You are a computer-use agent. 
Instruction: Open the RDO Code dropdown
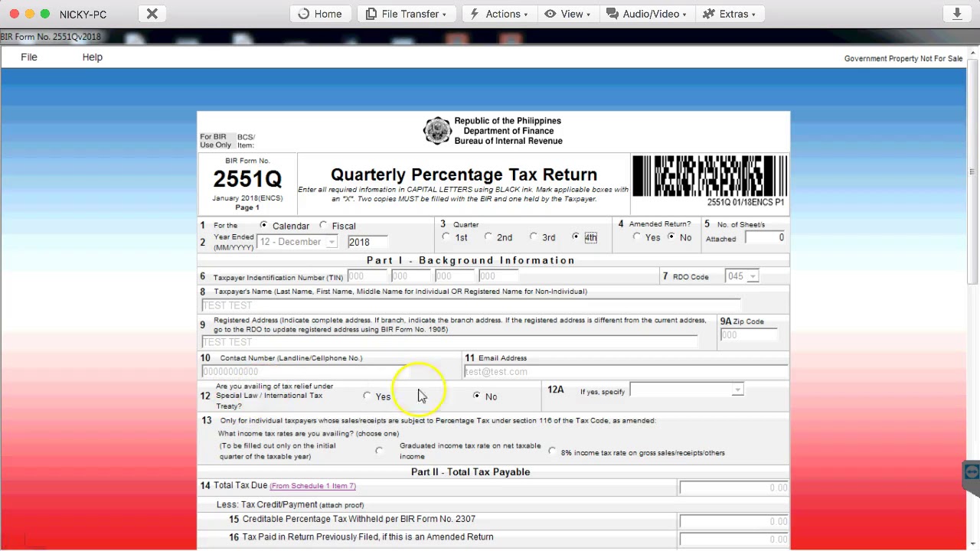tap(742, 276)
